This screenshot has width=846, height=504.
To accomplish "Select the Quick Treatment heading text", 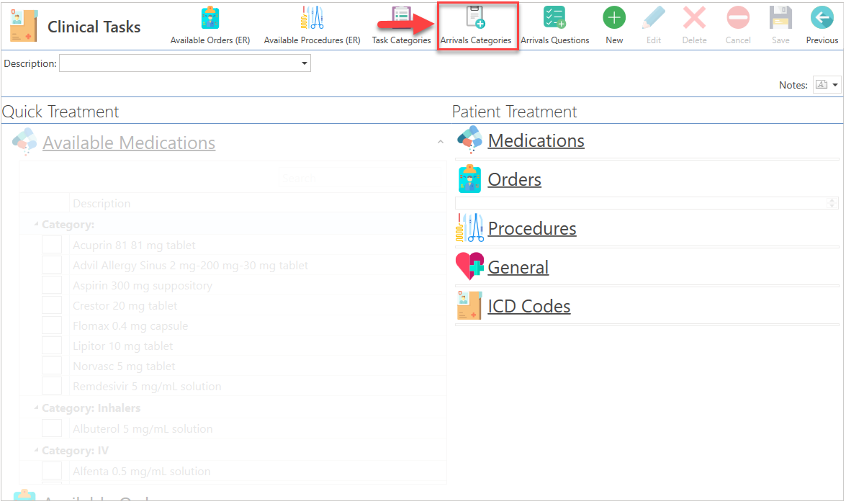I will pos(60,112).
